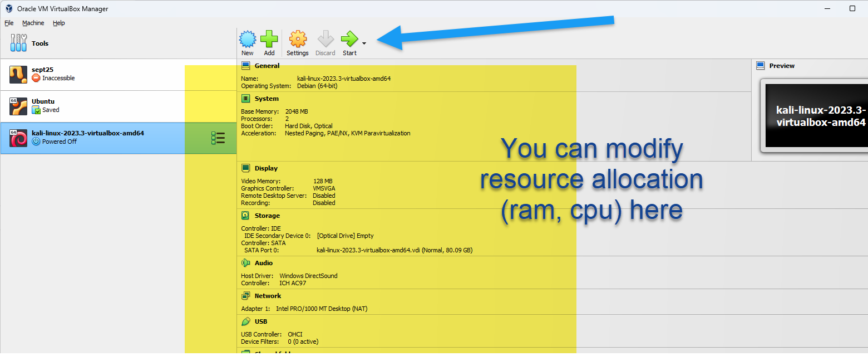
Task: Select the Tools entry in the sidebar
Action: point(118,43)
